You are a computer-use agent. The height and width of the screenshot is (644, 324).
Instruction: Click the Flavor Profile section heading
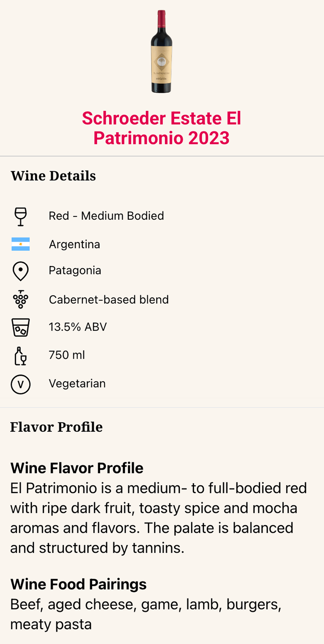coord(56,427)
